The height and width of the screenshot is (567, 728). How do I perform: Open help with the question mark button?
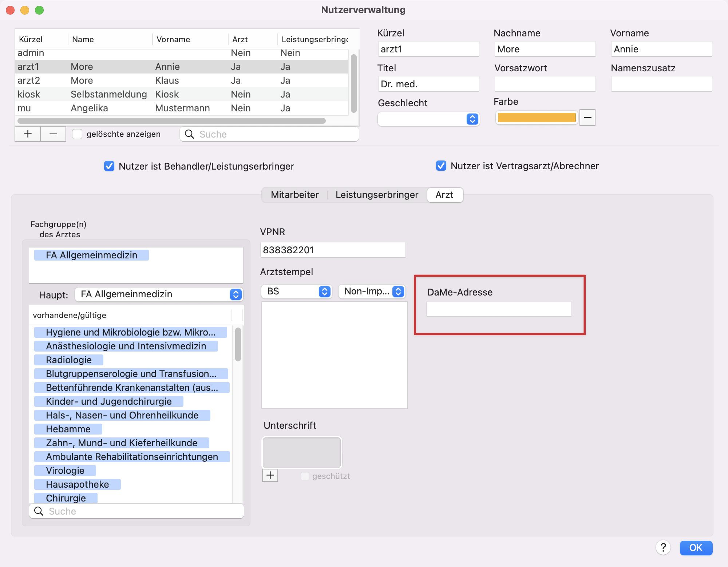pyautogui.click(x=663, y=548)
